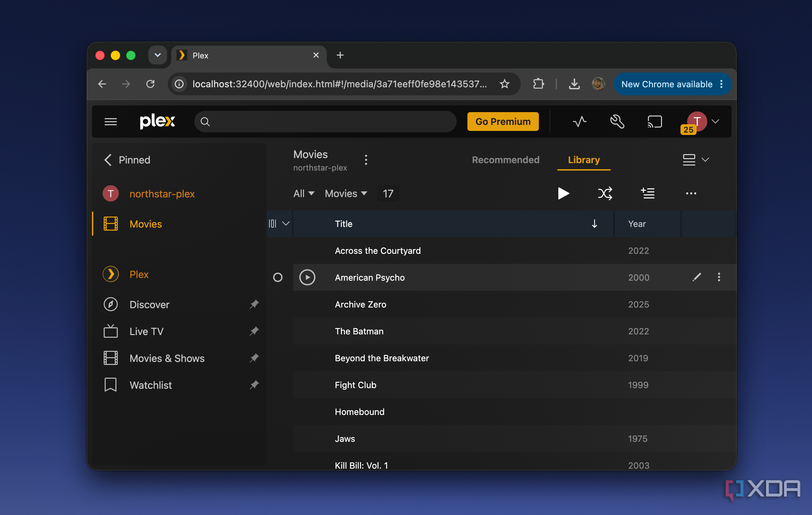This screenshot has height=515, width=812.
Task: Open Chrome downloads
Action: tap(574, 84)
